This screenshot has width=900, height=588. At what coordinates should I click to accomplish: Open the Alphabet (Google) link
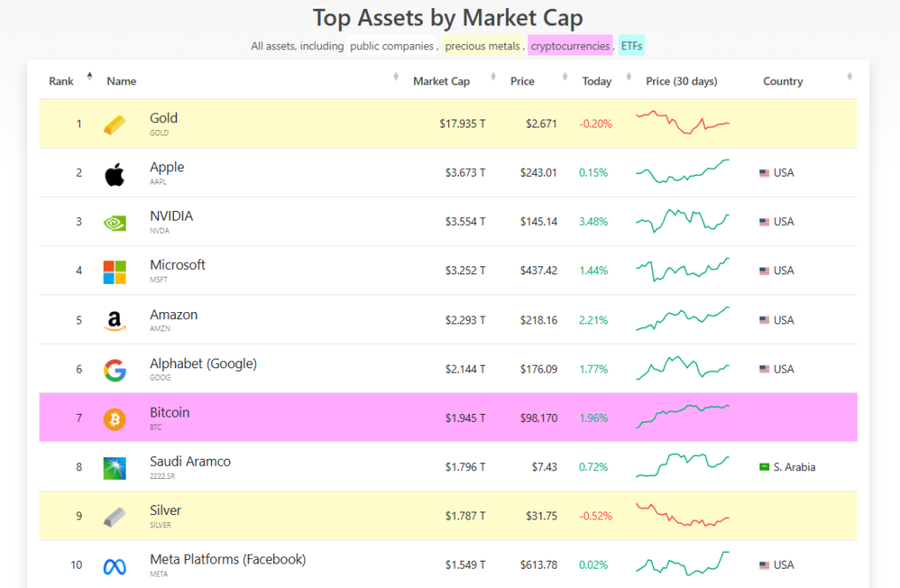tap(203, 363)
